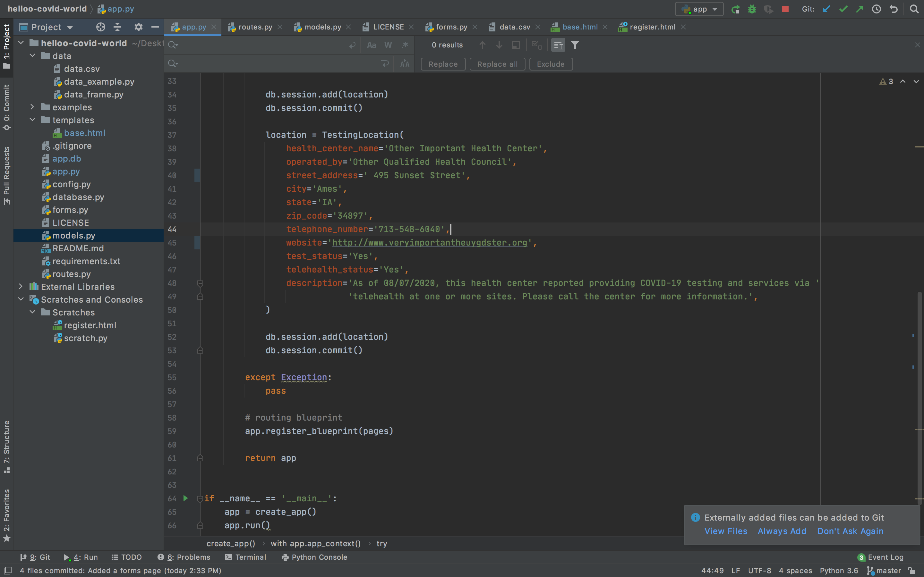Viewport: 924px width, 577px height.
Task: Expand the examples folder
Action: tap(32, 107)
